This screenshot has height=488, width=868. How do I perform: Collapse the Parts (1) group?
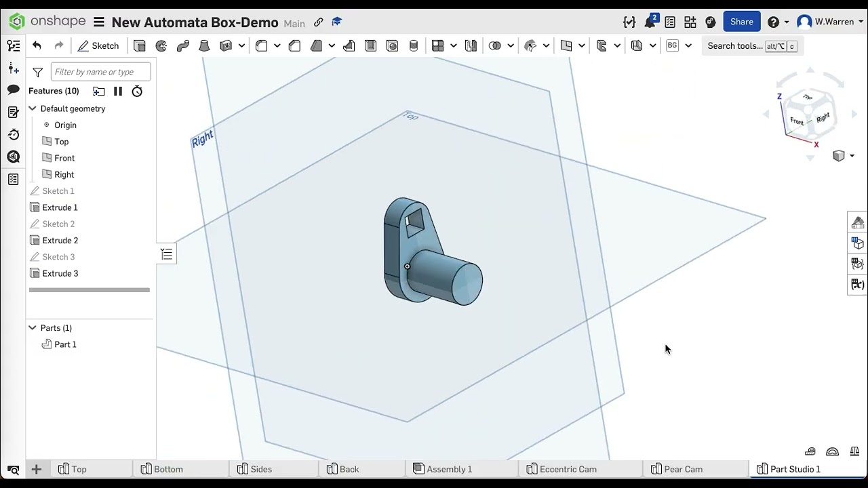click(32, 327)
